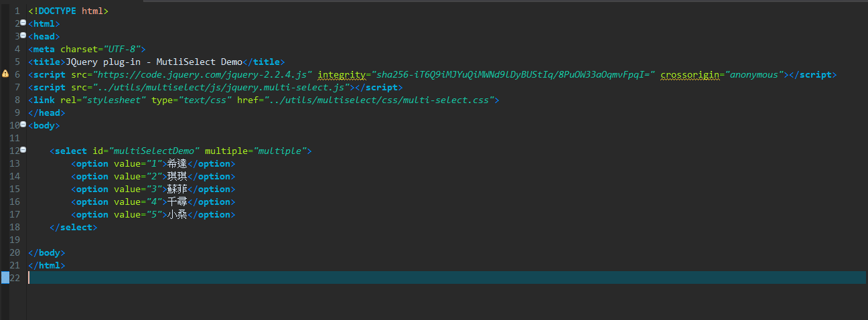The width and height of the screenshot is (868, 320).
Task: Collapse the head section fold marker
Action: coord(23,35)
